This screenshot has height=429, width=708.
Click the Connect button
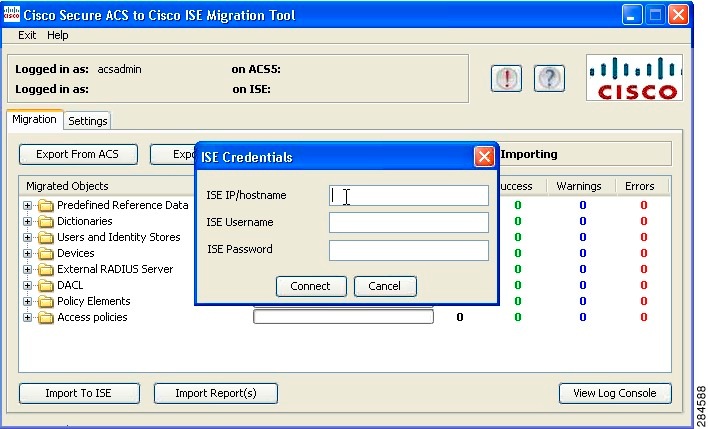311,286
